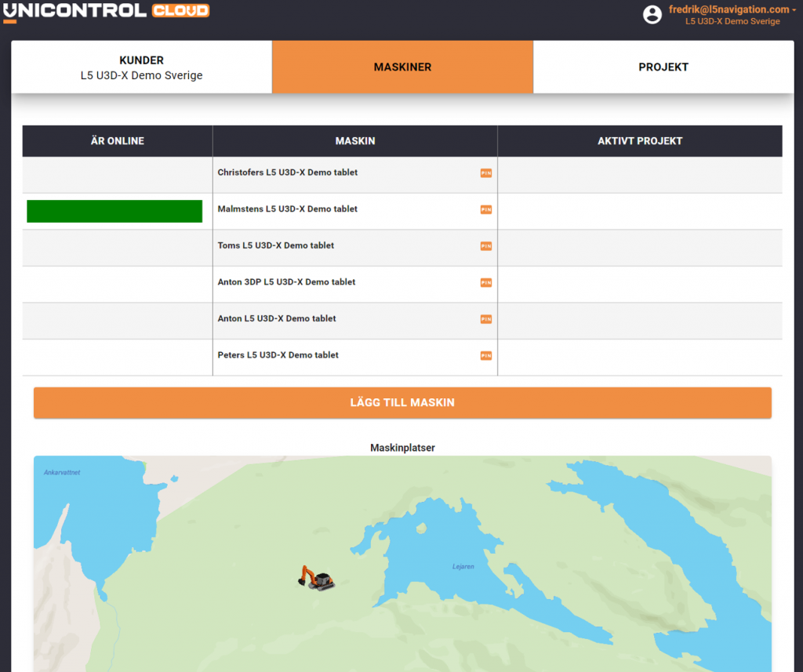Switch to the Maskiner tab

(x=402, y=67)
